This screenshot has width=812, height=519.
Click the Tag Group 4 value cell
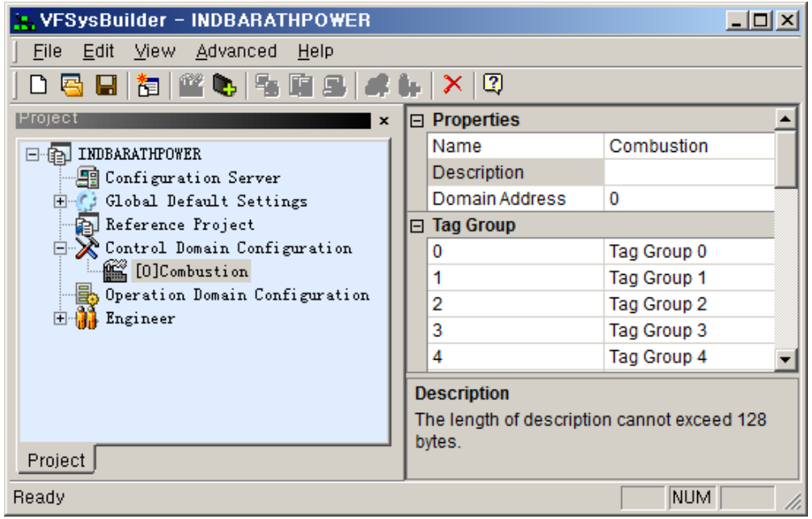coord(689,357)
